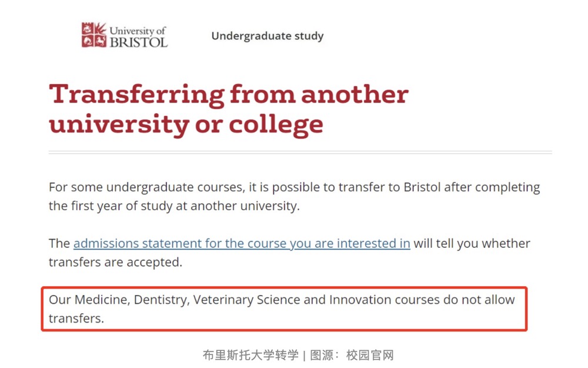
Task: Click "the first year of study" phrase
Action: (113, 207)
